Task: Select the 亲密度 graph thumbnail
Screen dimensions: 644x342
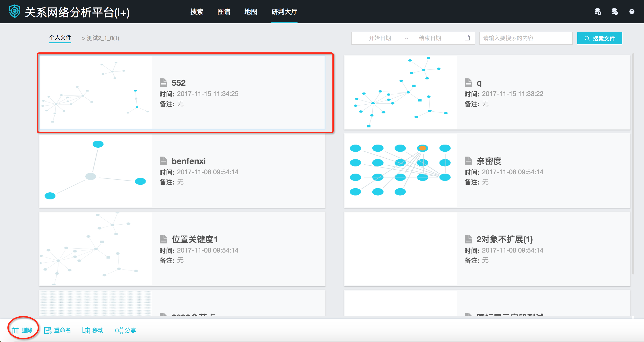Action: pos(401,171)
